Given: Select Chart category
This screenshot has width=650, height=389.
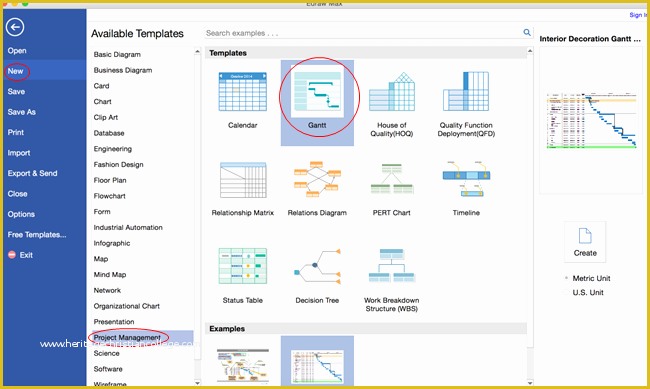Looking at the screenshot, I should tap(102, 102).
